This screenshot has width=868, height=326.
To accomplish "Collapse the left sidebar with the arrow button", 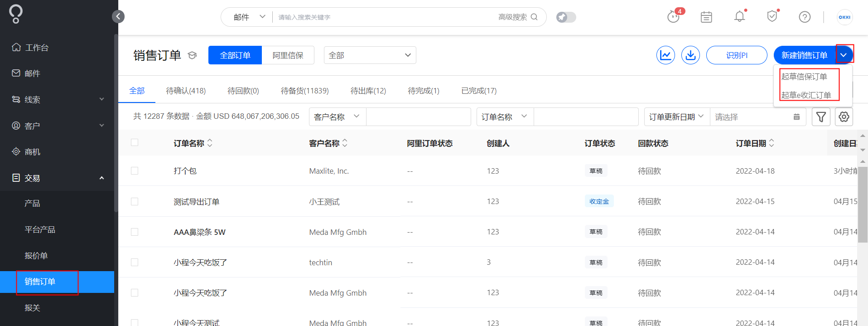I will click(118, 17).
